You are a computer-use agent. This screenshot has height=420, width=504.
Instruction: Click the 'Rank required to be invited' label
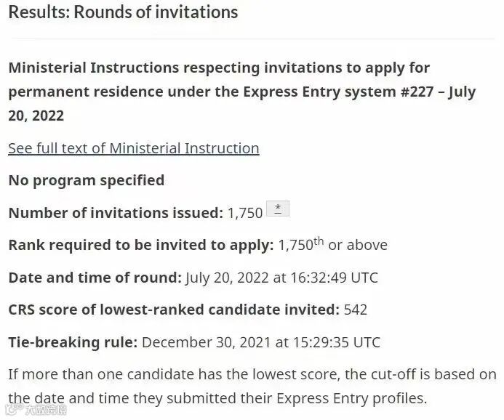point(141,246)
